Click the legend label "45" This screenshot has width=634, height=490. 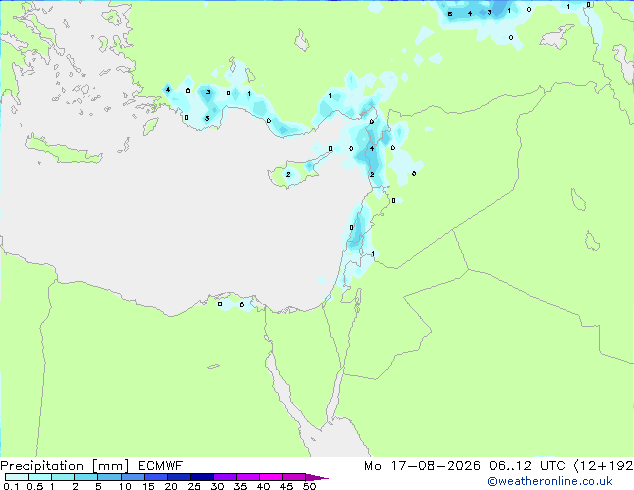click(x=286, y=486)
